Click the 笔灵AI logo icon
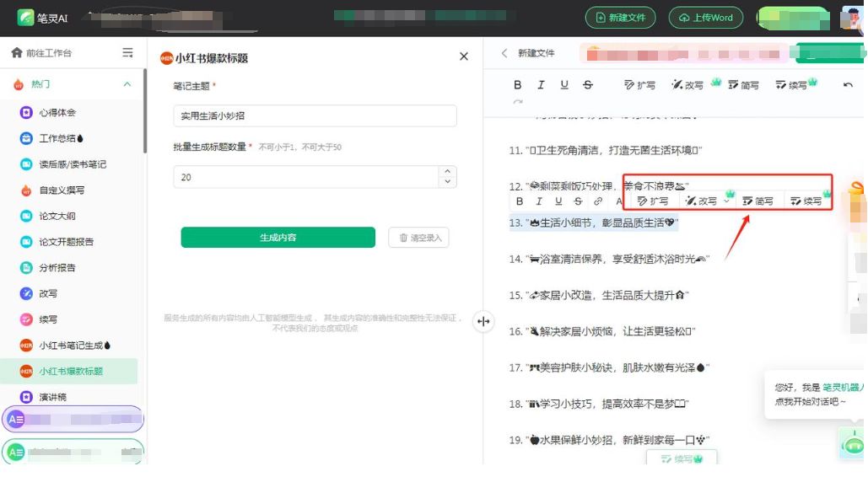Viewport: 868px width, 477px height. (25, 18)
